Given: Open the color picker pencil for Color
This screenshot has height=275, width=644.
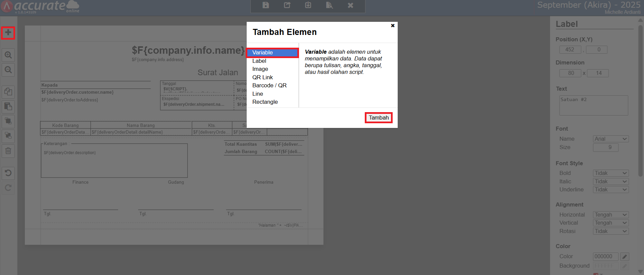Looking at the screenshot, I should pyautogui.click(x=624, y=257).
